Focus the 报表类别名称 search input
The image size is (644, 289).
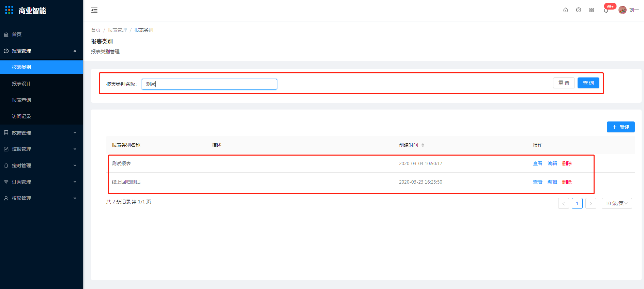pos(209,84)
